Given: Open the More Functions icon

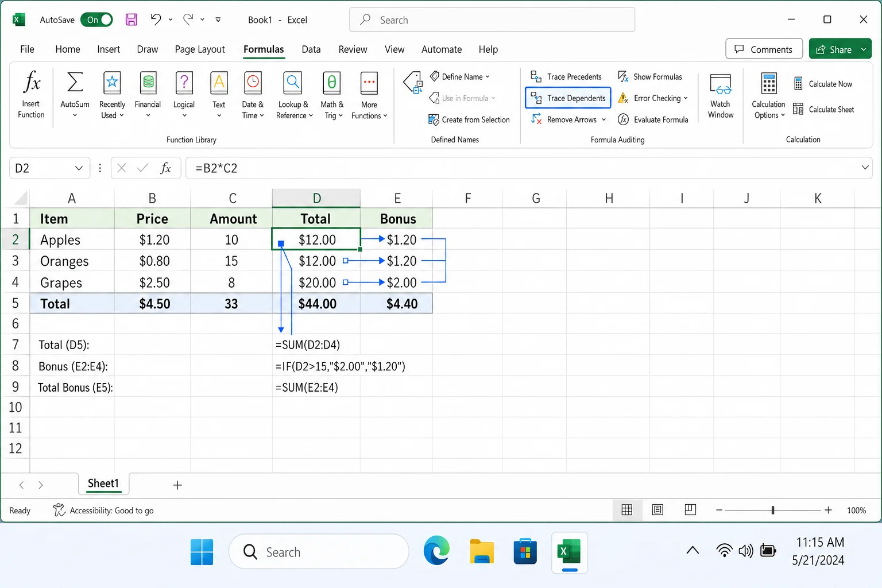Looking at the screenshot, I should coord(369,82).
